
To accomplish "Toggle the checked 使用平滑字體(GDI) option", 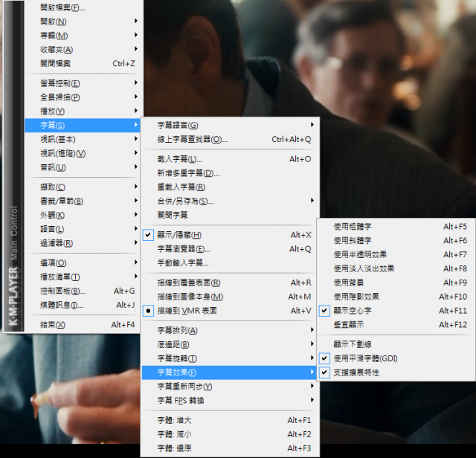I will coord(396,358).
